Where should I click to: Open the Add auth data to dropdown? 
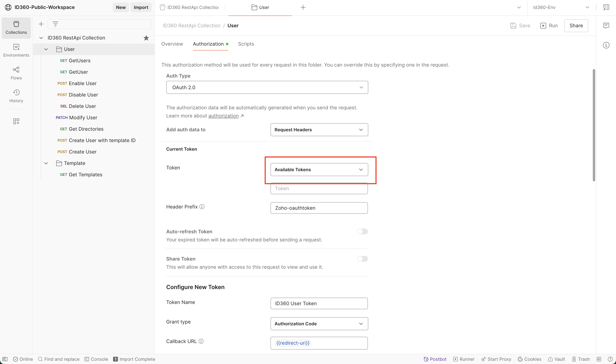(319, 130)
